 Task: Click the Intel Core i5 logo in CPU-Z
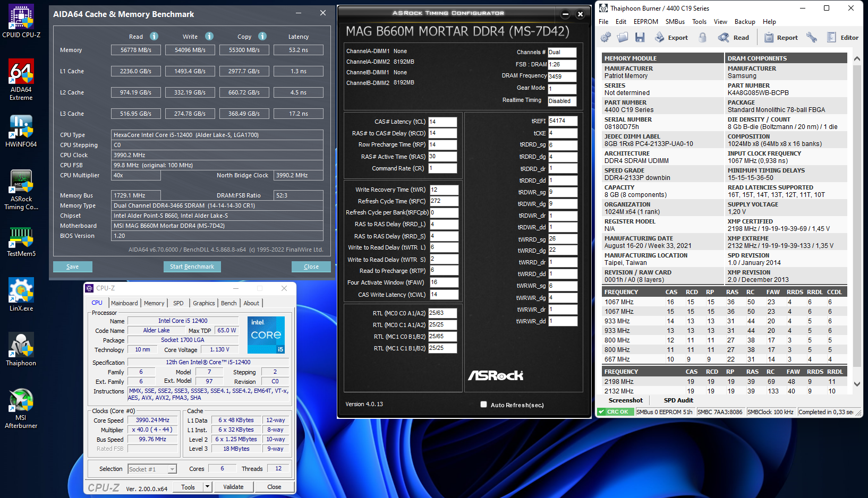tap(266, 335)
